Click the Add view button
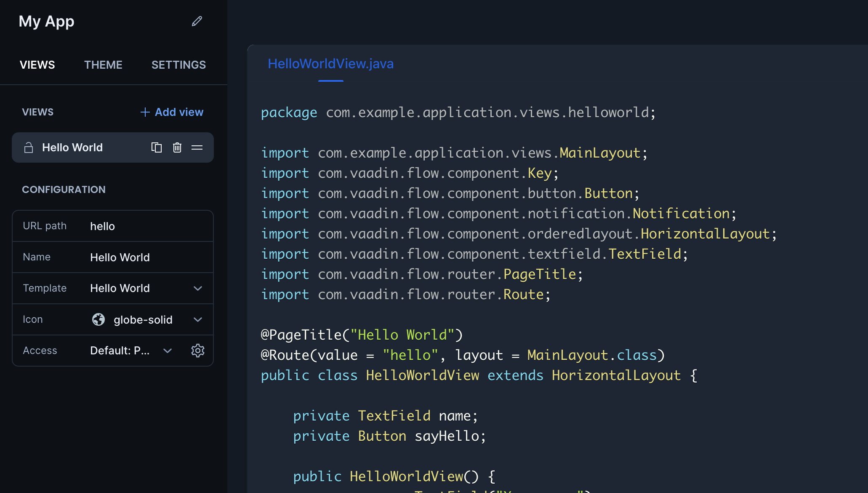This screenshot has height=493, width=868. pyautogui.click(x=172, y=112)
